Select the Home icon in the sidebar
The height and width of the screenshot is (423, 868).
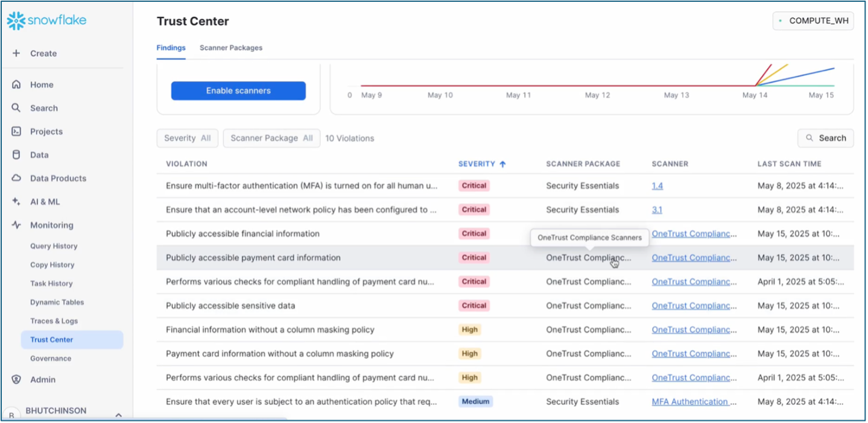[16, 84]
